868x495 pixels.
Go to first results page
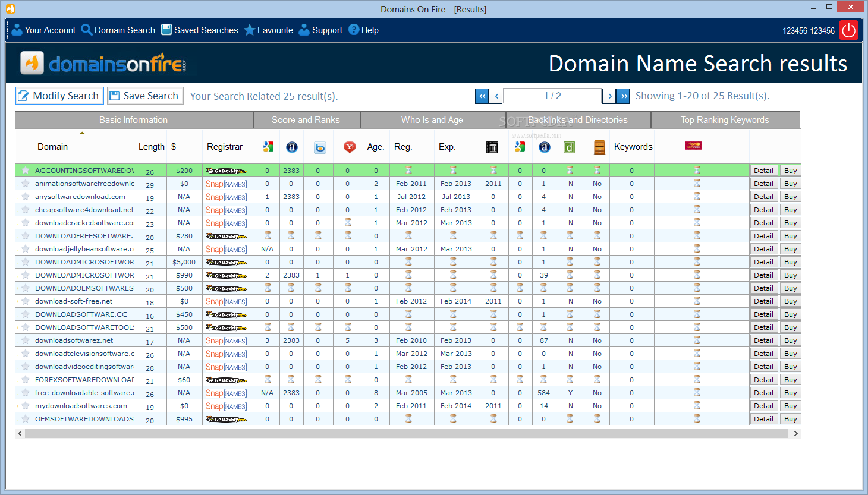pyautogui.click(x=482, y=96)
